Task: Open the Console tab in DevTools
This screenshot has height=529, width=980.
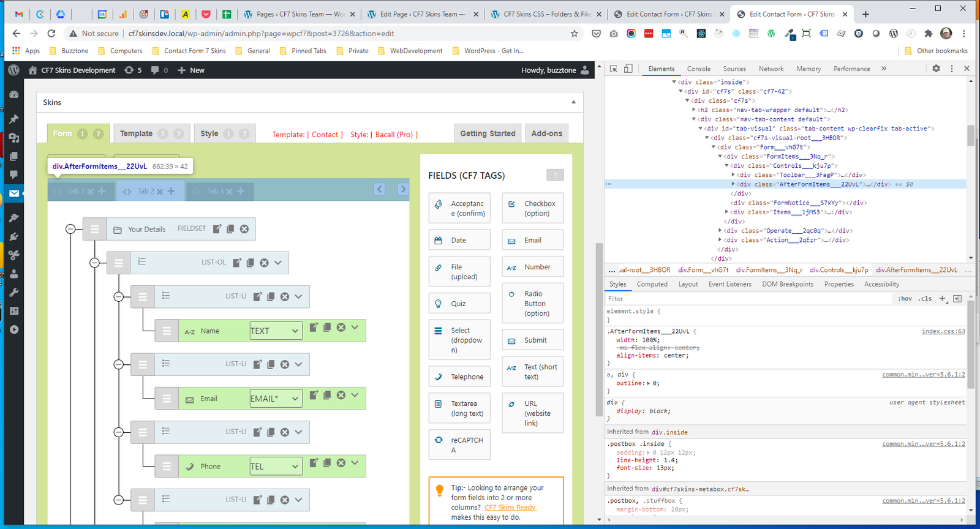Action: point(698,69)
